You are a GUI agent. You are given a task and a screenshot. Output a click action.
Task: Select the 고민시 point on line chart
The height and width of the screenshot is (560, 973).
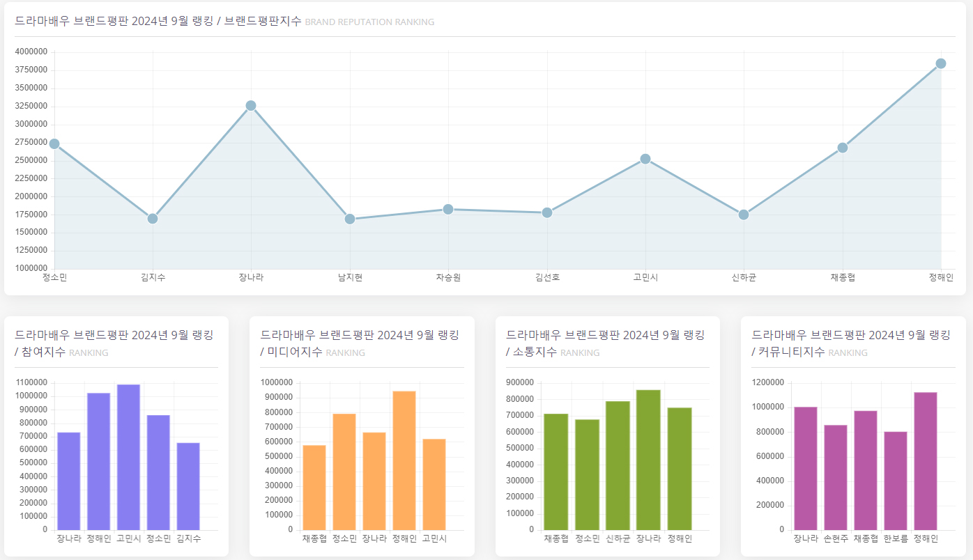pyautogui.click(x=645, y=159)
